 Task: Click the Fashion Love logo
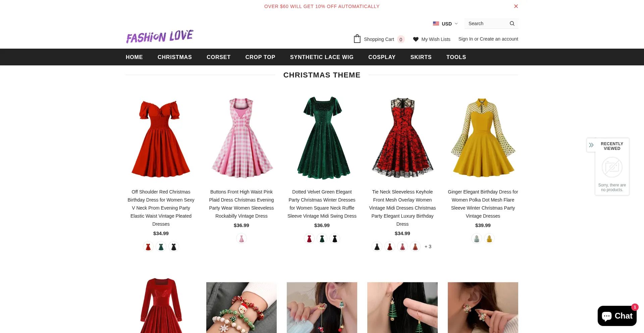click(160, 37)
